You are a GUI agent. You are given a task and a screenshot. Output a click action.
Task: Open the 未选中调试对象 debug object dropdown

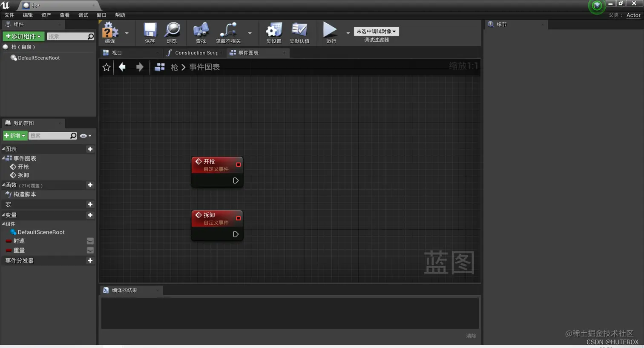[x=376, y=31]
